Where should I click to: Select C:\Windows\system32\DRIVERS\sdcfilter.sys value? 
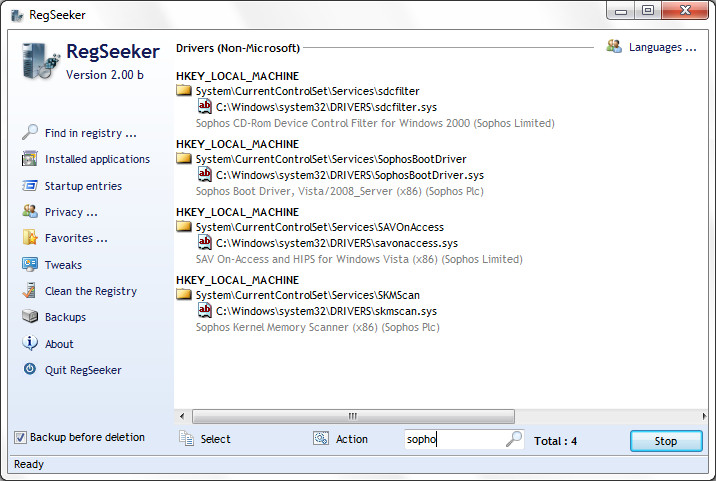pyautogui.click(x=326, y=107)
